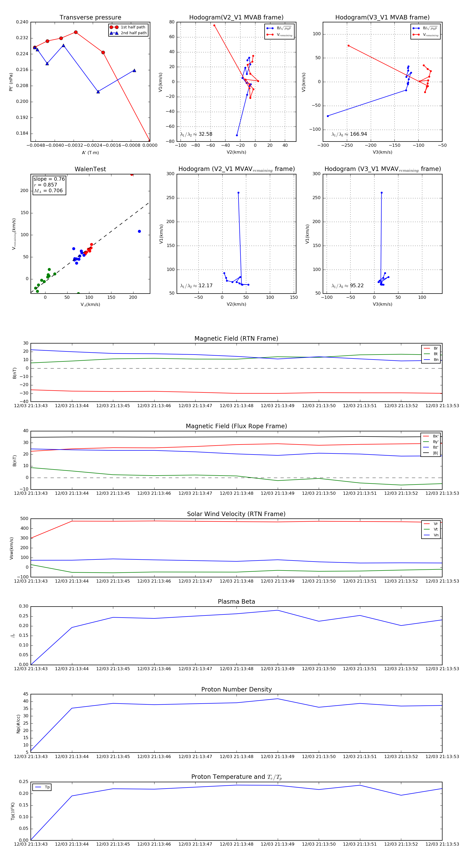Select the 'Vr' legend entry
Viewport: 473px width, 868px height.
(431, 524)
